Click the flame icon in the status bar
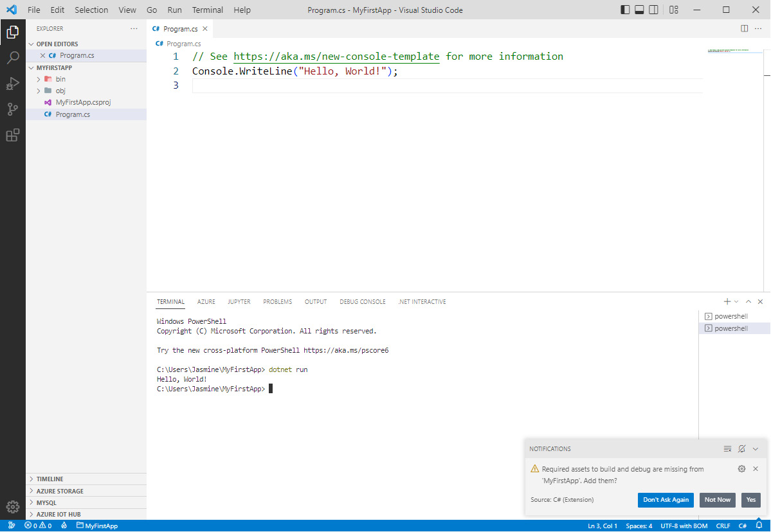 (64, 526)
